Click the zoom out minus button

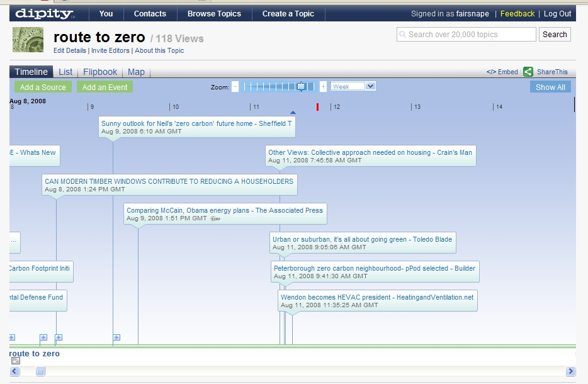click(x=235, y=87)
